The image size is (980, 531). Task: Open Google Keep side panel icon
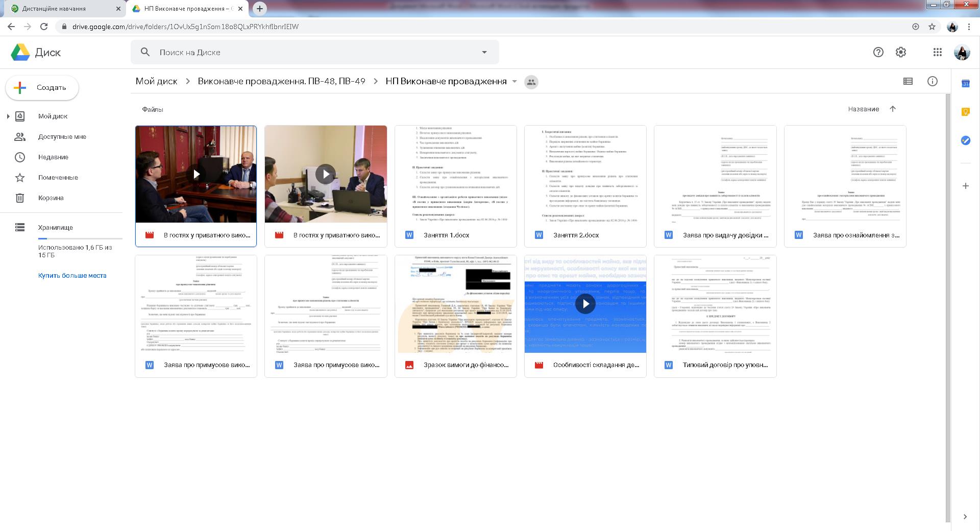(x=965, y=112)
